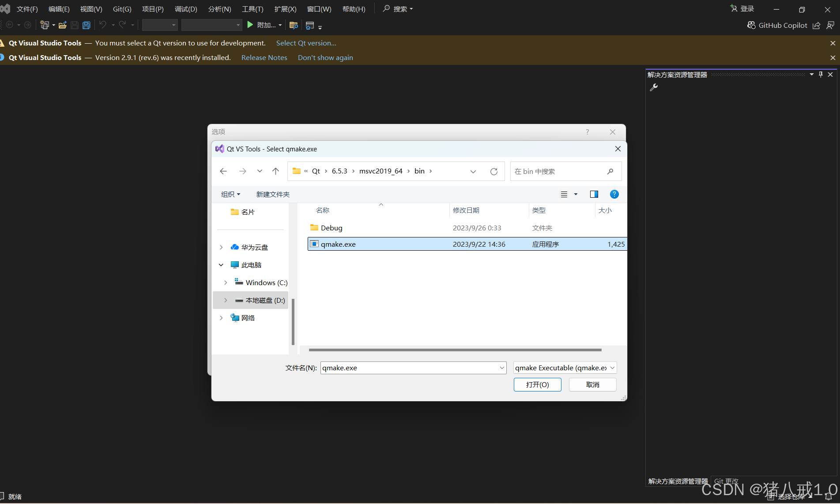Click the horizontal scrollbar in file list
Image resolution: width=840 pixels, height=504 pixels.
pos(455,350)
